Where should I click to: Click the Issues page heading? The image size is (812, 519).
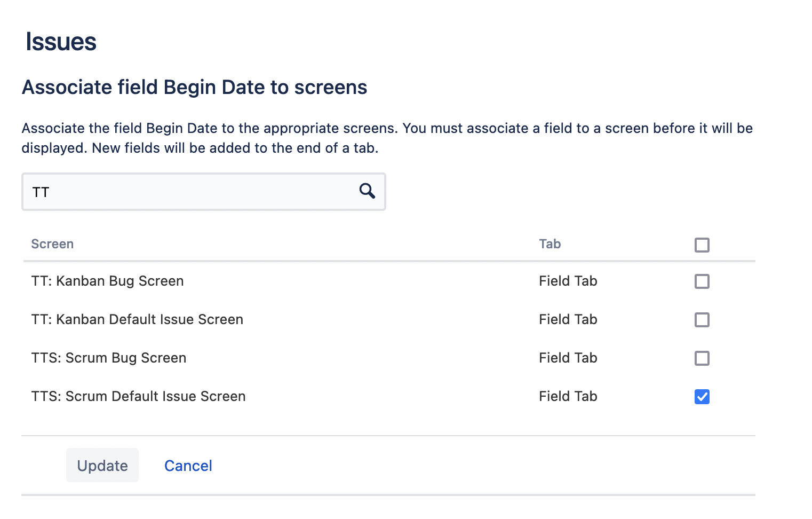pyautogui.click(x=61, y=42)
